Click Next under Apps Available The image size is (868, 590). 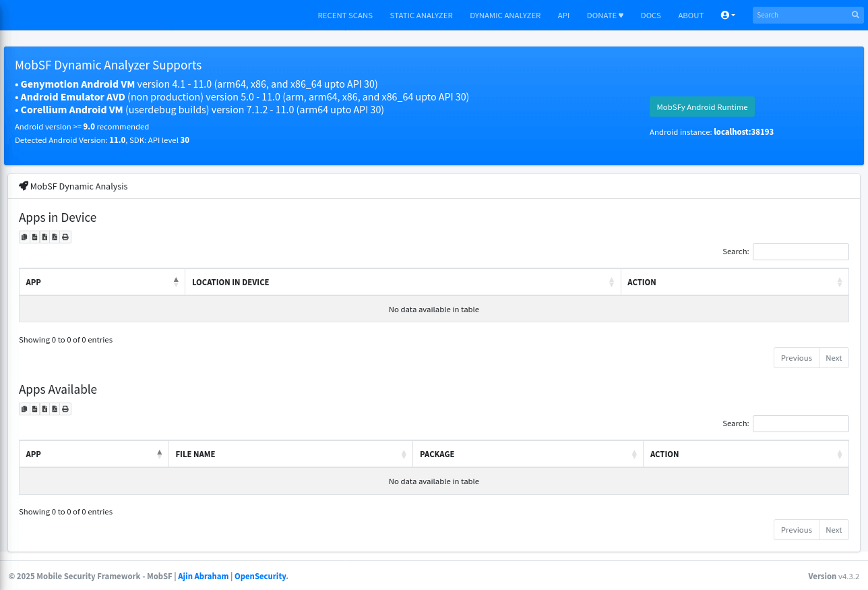[x=834, y=530]
